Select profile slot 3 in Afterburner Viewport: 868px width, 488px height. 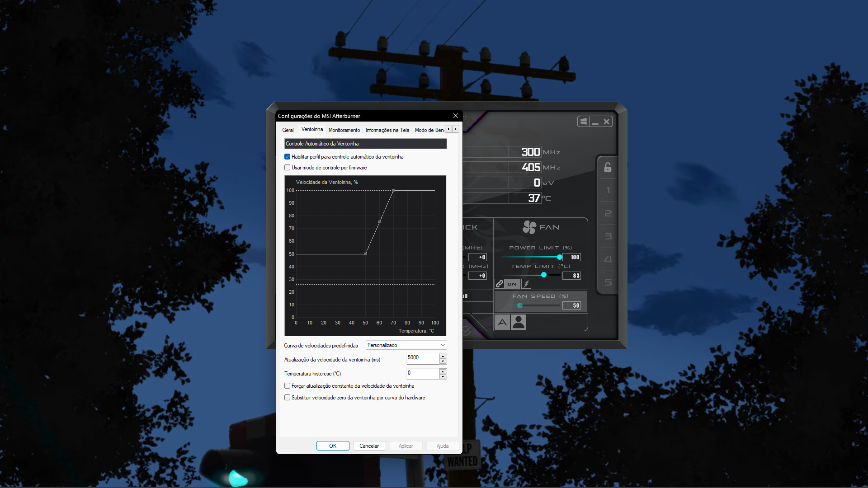pyautogui.click(x=608, y=236)
